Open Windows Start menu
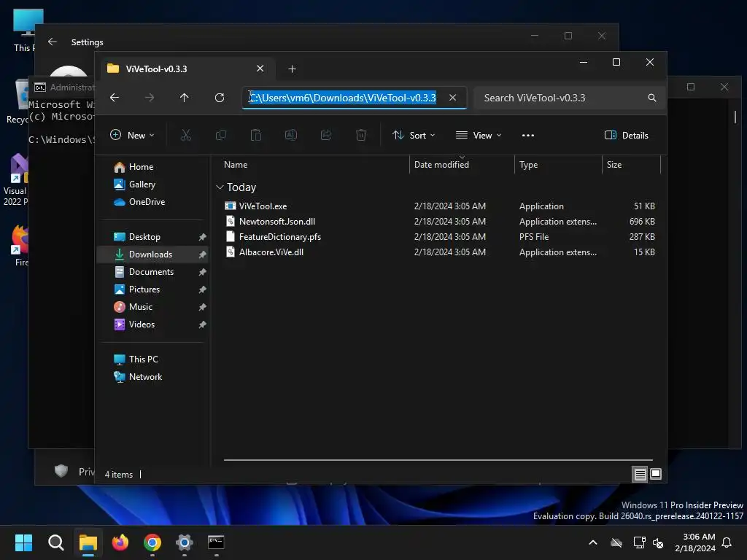Viewport: 747px width, 560px height. (23, 542)
